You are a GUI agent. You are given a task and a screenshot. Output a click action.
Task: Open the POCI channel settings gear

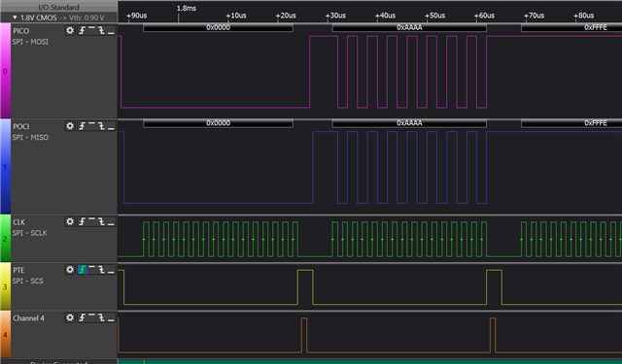coord(70,126)
